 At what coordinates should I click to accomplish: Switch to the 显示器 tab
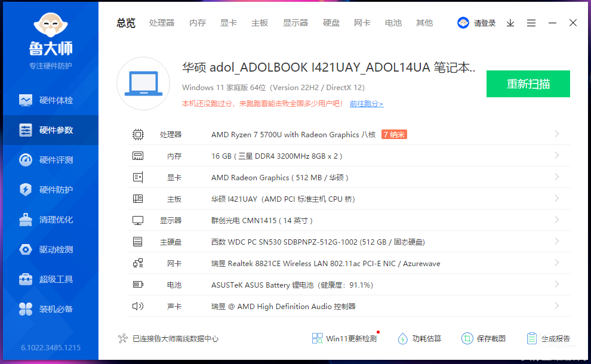pyautogui.click(x=295, y=23)
